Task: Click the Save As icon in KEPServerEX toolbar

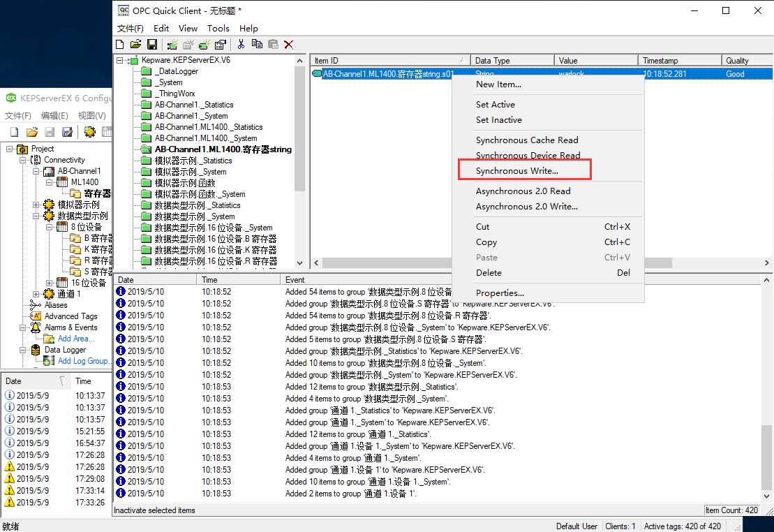Action: coord(67,132)
